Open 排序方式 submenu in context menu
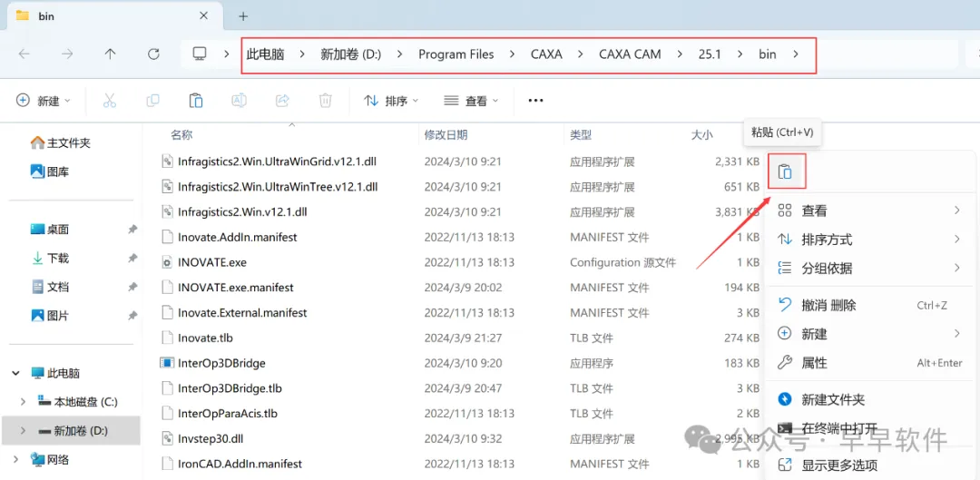This screenshot has width=980, height=480. click(x=869, y=240)
